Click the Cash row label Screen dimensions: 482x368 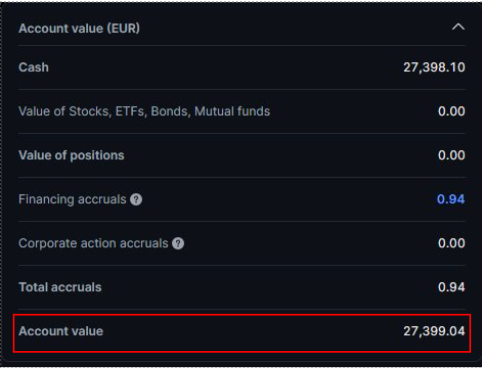tap(34, 67)
